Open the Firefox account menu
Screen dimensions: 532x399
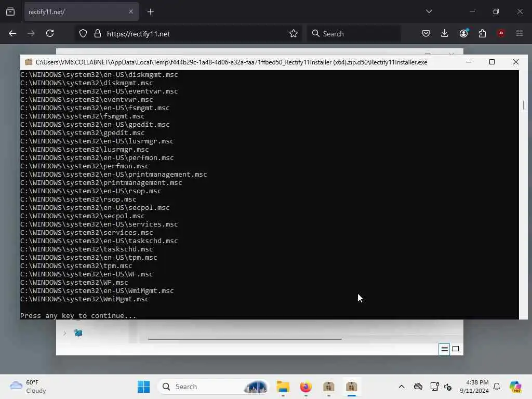tap(464, 34)
